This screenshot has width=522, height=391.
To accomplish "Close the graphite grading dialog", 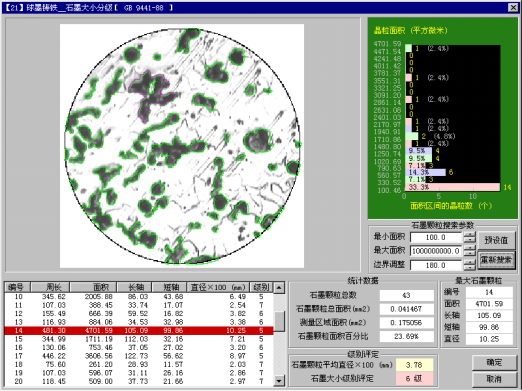I will (x=513, y=8).
